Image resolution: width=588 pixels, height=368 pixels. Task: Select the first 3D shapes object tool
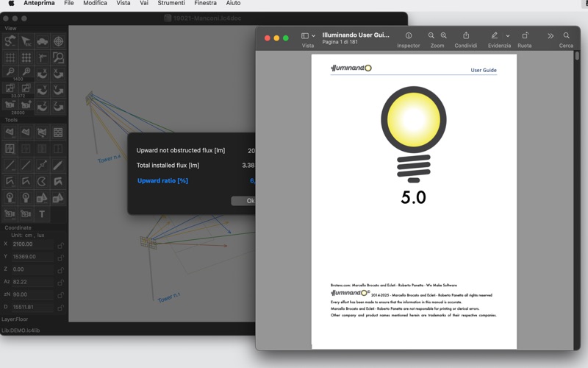[42, 198]
